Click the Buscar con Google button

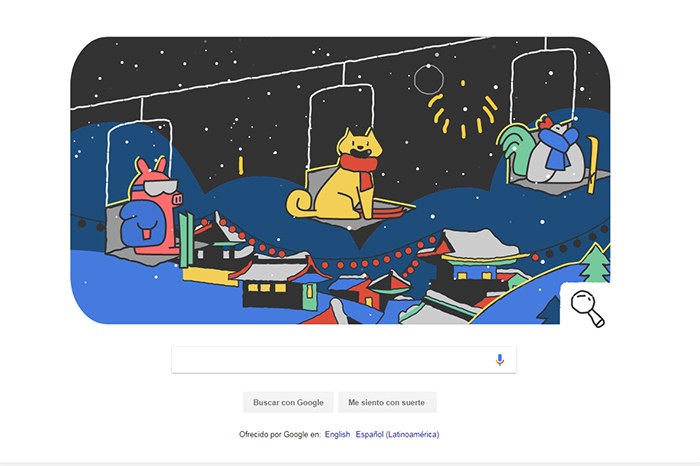(x=288, y=402)
